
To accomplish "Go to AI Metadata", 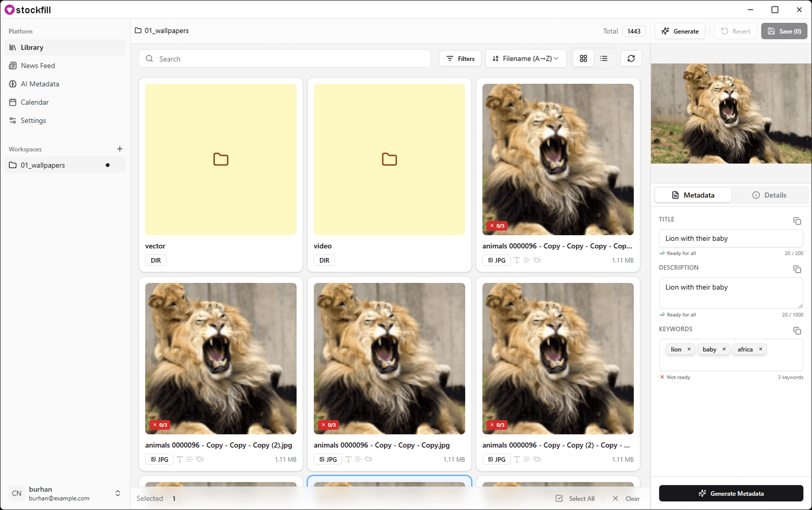I will (x=65, y=84).
